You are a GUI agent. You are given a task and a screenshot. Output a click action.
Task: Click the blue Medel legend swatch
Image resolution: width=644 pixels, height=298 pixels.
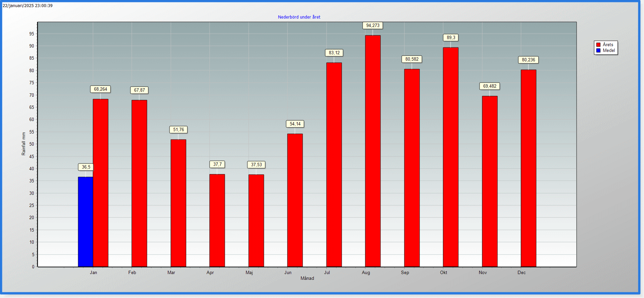coord(599,51)
